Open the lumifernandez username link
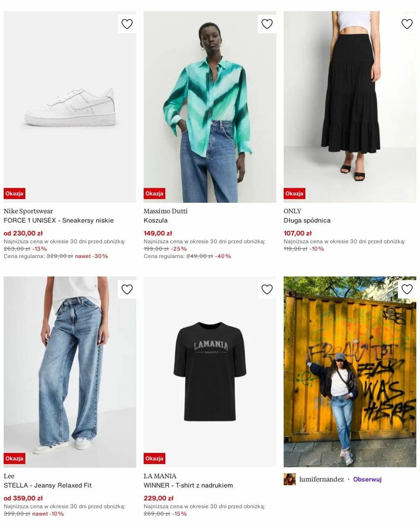This screenshot has height=523, width=420. click(x=322, y=479)
